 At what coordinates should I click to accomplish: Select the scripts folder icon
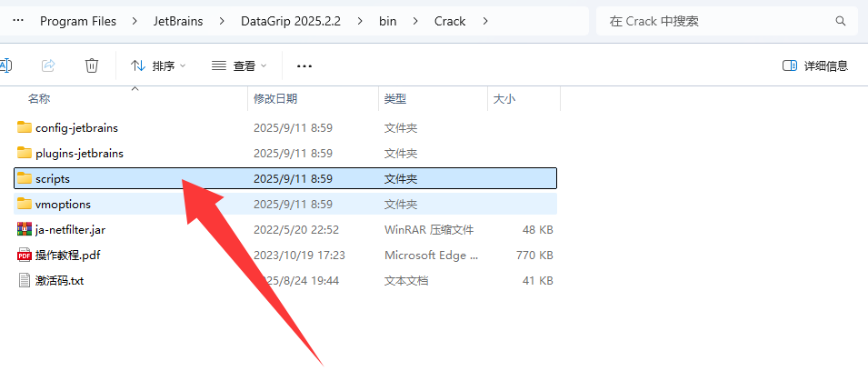(24, 178)
